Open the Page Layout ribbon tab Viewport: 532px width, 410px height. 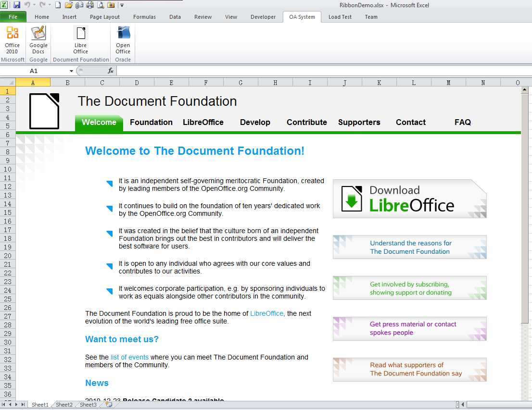[104, 17]
